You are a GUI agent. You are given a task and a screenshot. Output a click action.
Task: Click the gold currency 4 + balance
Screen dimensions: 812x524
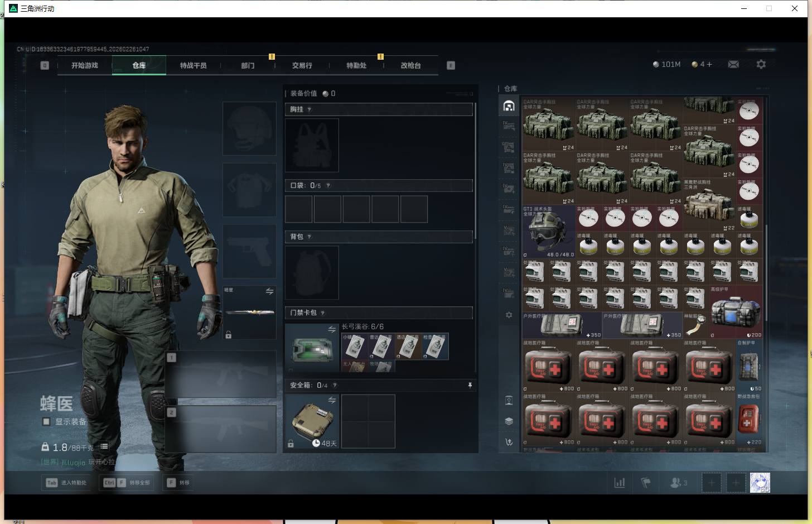pyautogui.click(x=702, y=64)
